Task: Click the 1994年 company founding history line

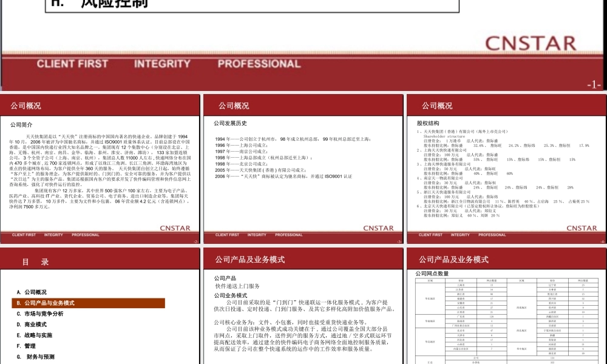Action: coord(293,139)
